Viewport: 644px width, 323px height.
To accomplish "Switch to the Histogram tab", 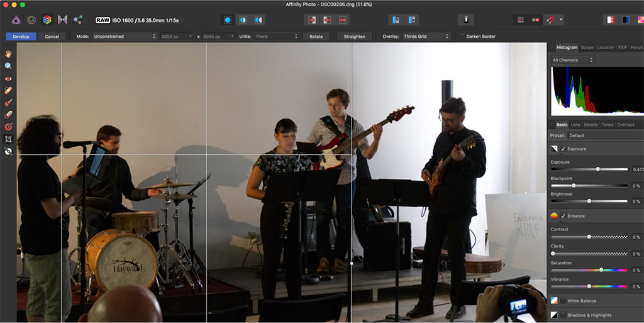I will tap(567, 47).
